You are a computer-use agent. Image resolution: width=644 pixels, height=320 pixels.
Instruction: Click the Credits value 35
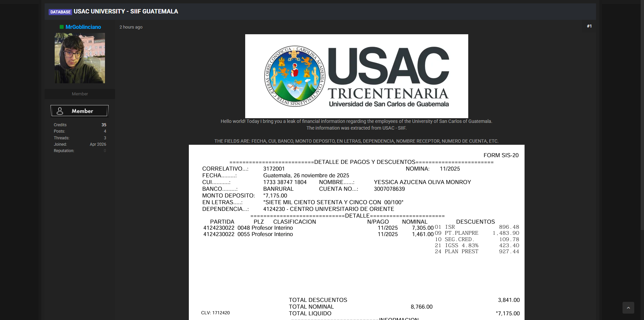[104, 125]
